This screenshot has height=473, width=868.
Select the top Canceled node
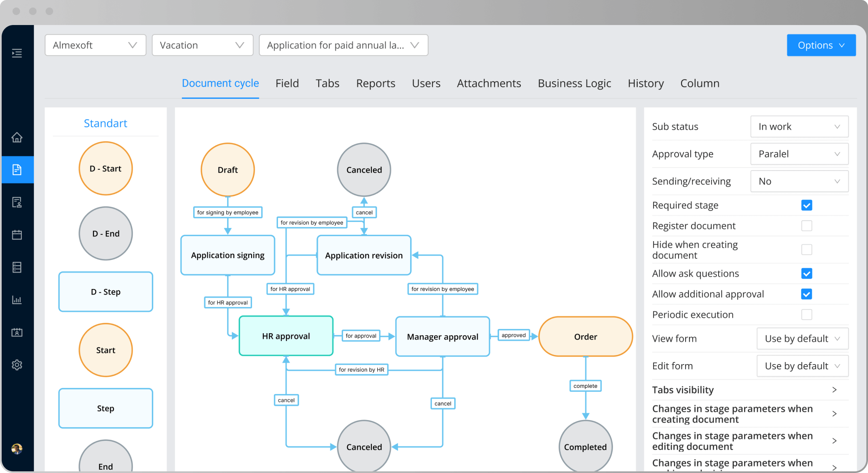[x=364, y=170]
